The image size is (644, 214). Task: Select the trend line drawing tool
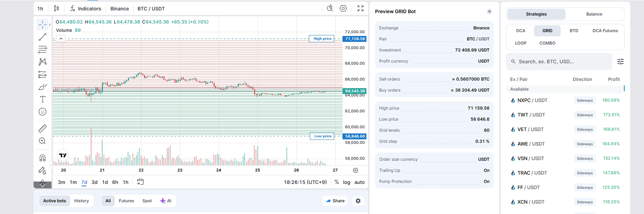[43, 37]
